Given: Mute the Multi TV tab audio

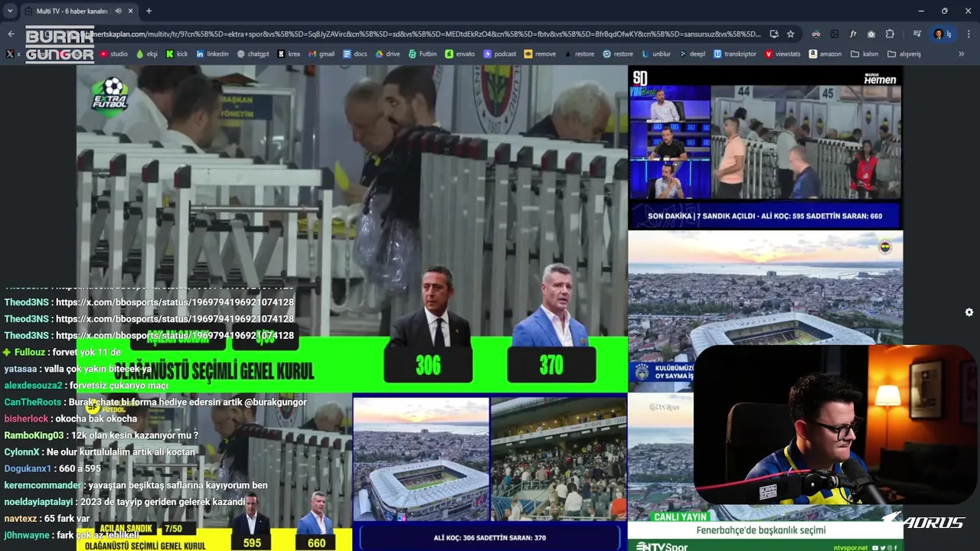Looking at the screenshot, I should [x=118, y=11].
